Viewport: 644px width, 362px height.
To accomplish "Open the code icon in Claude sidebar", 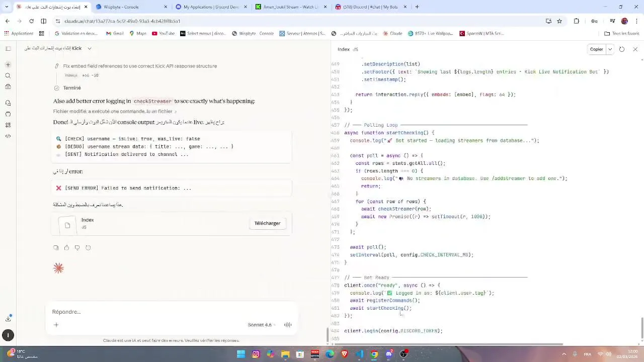I will [8, 136].
